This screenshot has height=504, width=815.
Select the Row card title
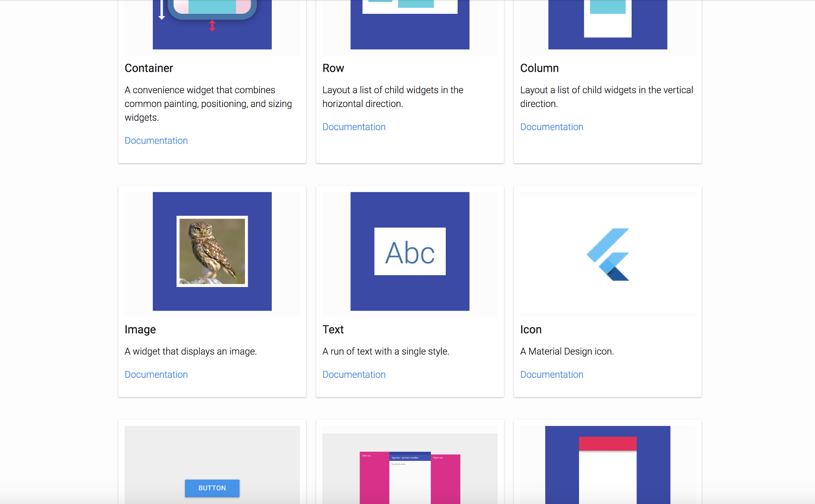pyautogui.click(x=333, y=68)
